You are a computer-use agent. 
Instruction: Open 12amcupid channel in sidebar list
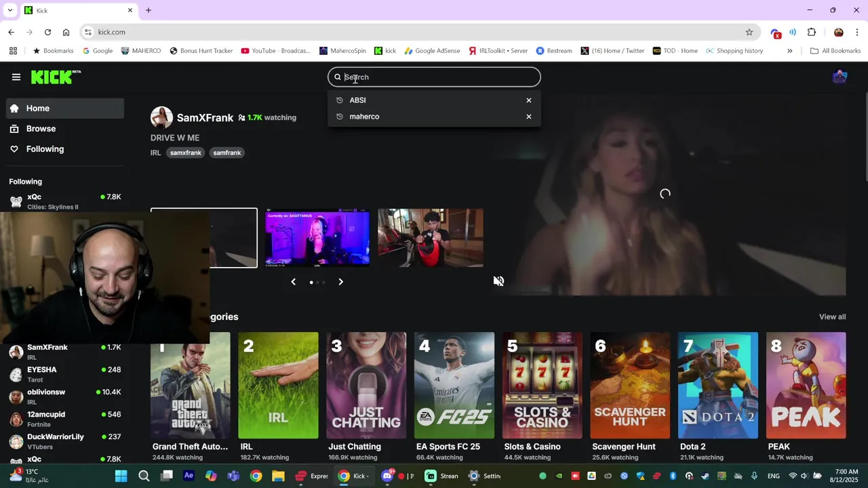coord(65,419)
